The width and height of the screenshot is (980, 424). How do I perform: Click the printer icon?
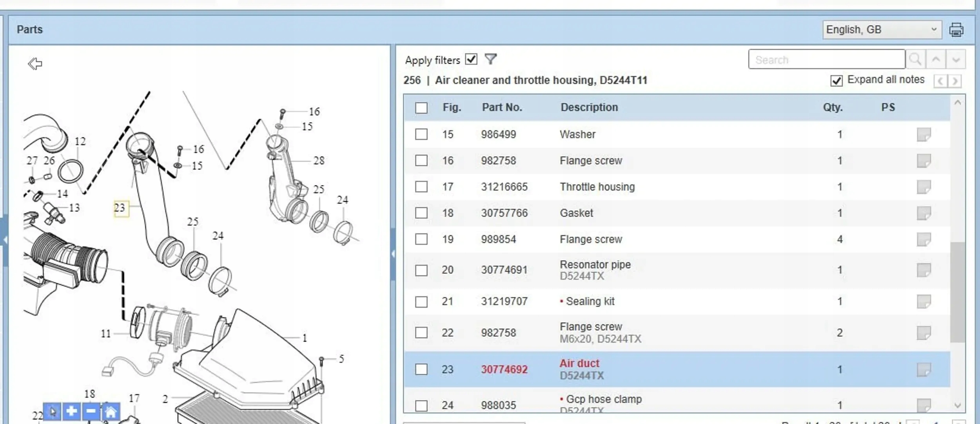coord(956,30)
